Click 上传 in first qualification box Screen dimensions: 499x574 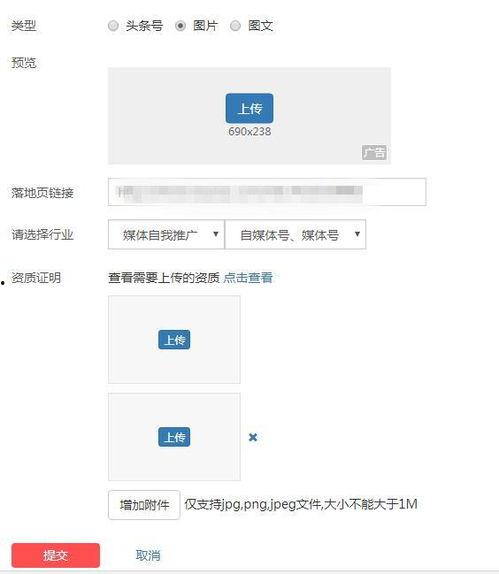pyautogui.click(x=174, y=340)
